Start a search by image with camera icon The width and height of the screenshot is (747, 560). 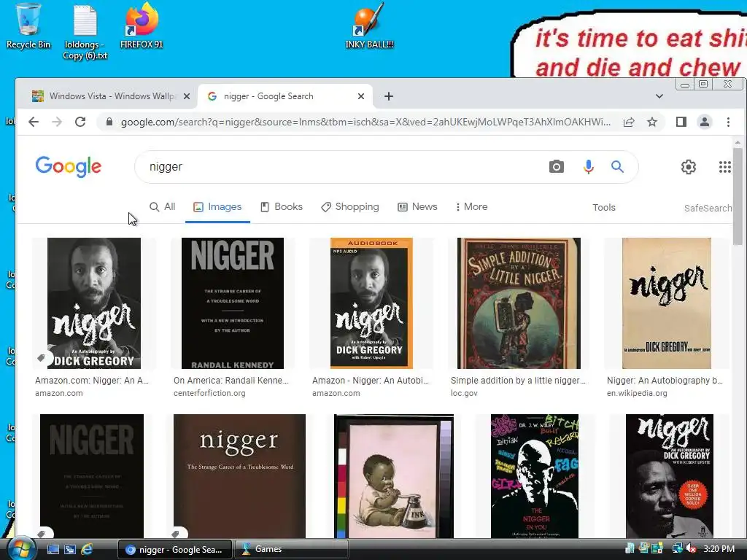pos(557,167)
